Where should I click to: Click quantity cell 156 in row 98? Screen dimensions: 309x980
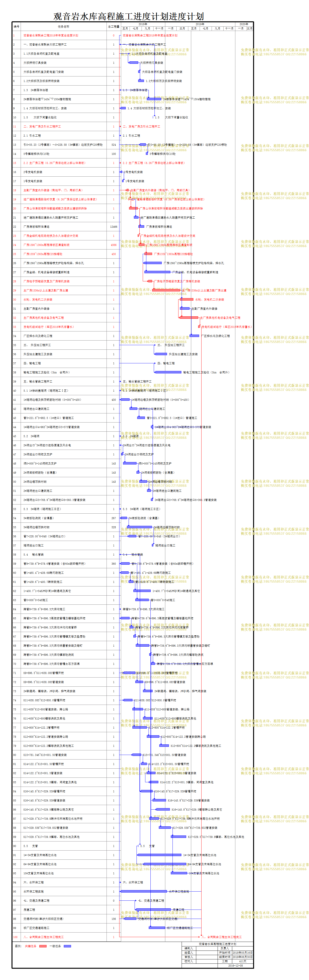(x=113, y=919)
